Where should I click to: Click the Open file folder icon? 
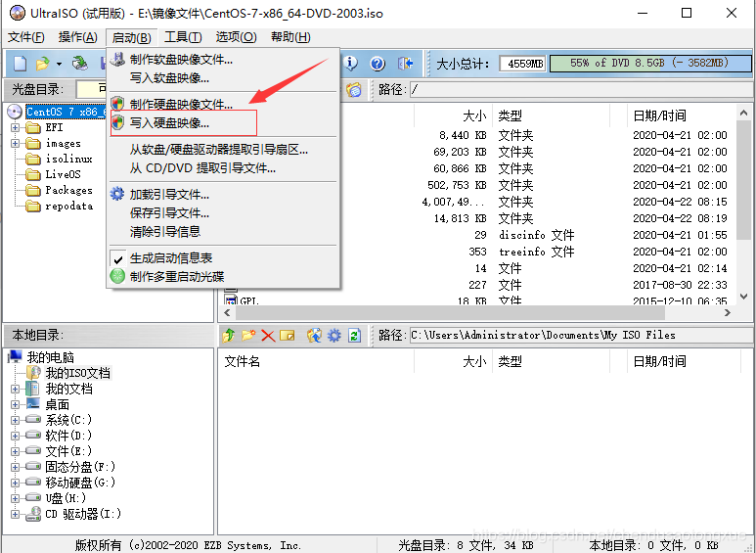(x=42, y=64)
